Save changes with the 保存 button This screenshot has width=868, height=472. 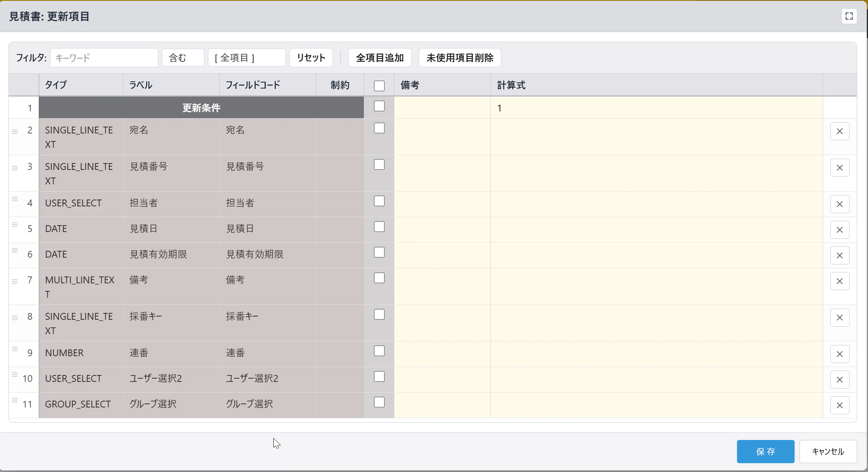click(765, 452)
